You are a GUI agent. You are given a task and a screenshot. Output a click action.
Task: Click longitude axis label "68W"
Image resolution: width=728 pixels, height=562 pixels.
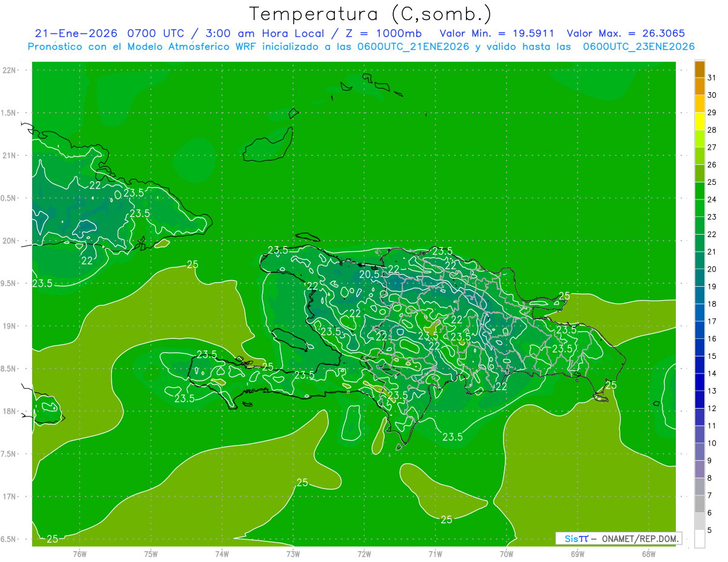click(648, 554)
